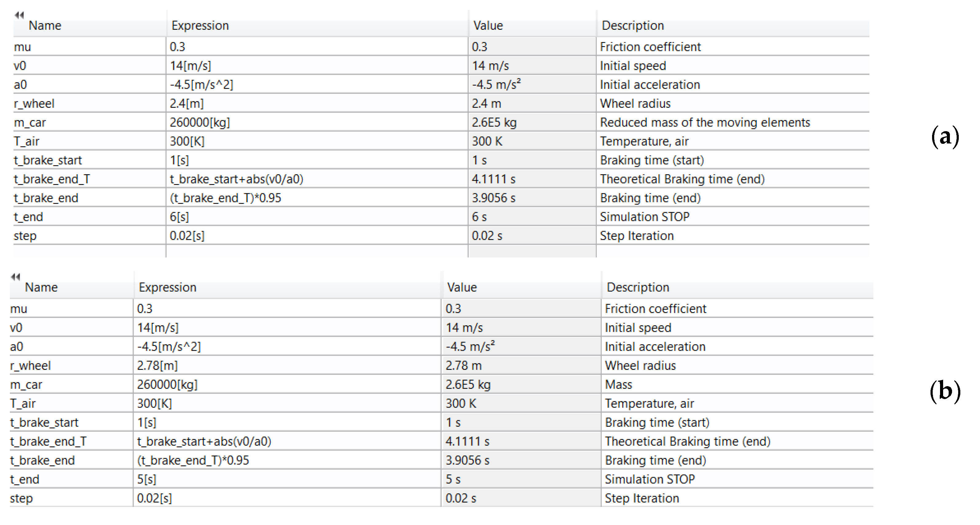Sort table (a) by the Name column header
The image size is (980, 525).
[x=45, y=25]
